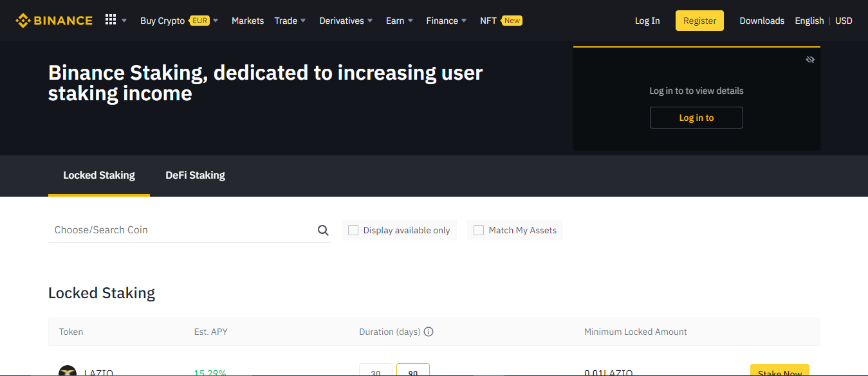The width and height of the screenshot is (868, 376).
Task: Open the dropdown arrow beside grid icon
Action: 124,21
